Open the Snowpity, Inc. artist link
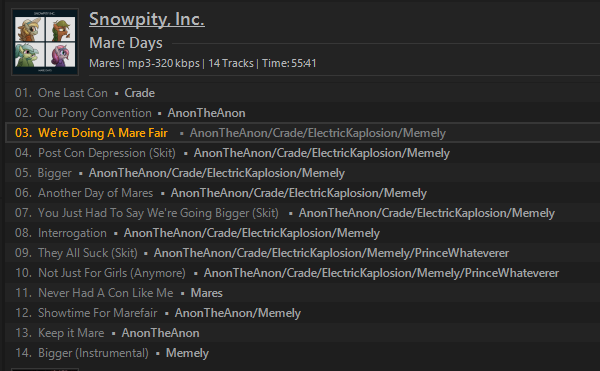The height and width of the screenshot is (371, 600). coord(147,19)
